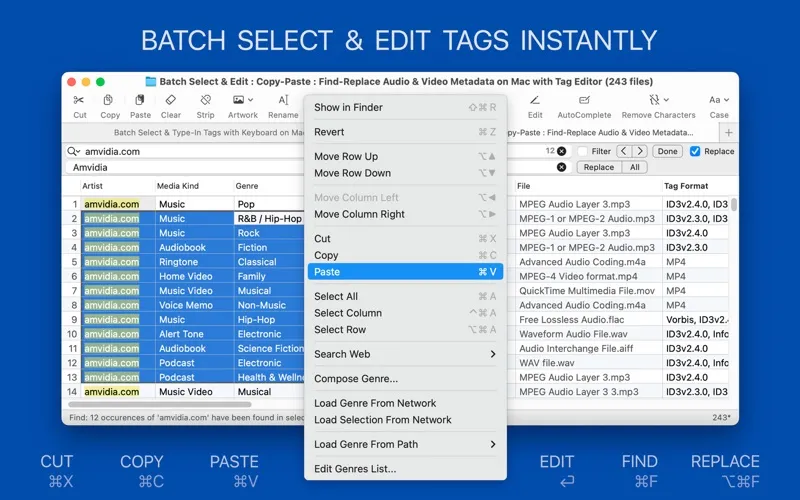The height and width of the screenshot is (500, 800).
Task: Go to previous find match arrow
Action: [x=623, y=151]
